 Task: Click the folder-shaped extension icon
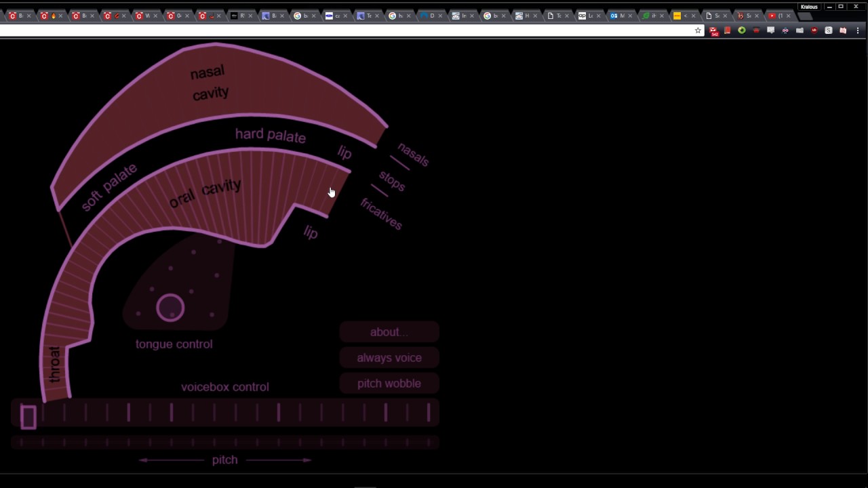[800, 30]
